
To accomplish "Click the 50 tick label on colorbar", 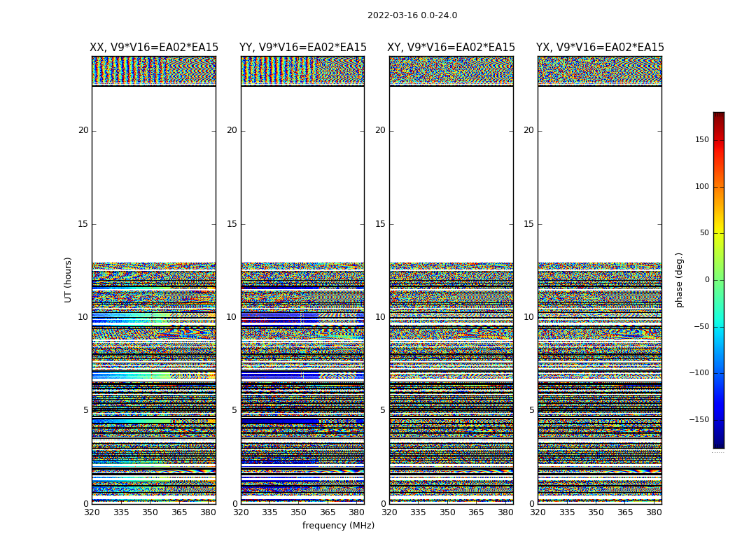I will click(704, 233).
